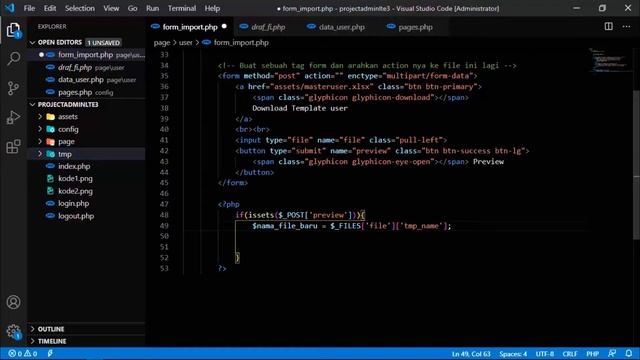Screen dimensions: 640x360
Task: Click the form_import.php breadcrumb segment
Action: pyautogui.click(x=241, y=42)
